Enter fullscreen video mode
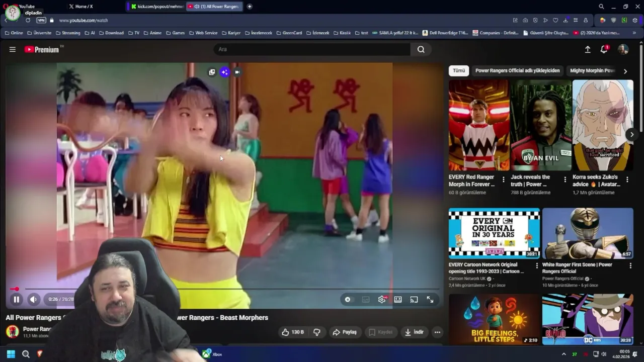Image resolution: width=644 pixels, height=362 pixels. click(430, 299)
